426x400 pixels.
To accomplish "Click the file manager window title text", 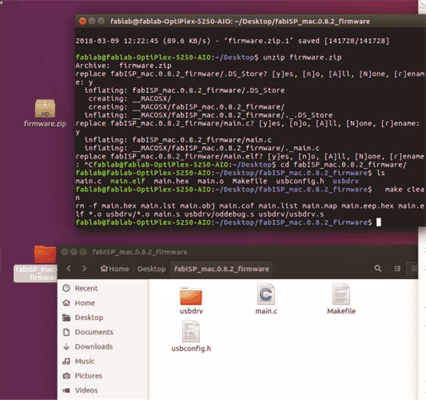I will click(140, 252).
